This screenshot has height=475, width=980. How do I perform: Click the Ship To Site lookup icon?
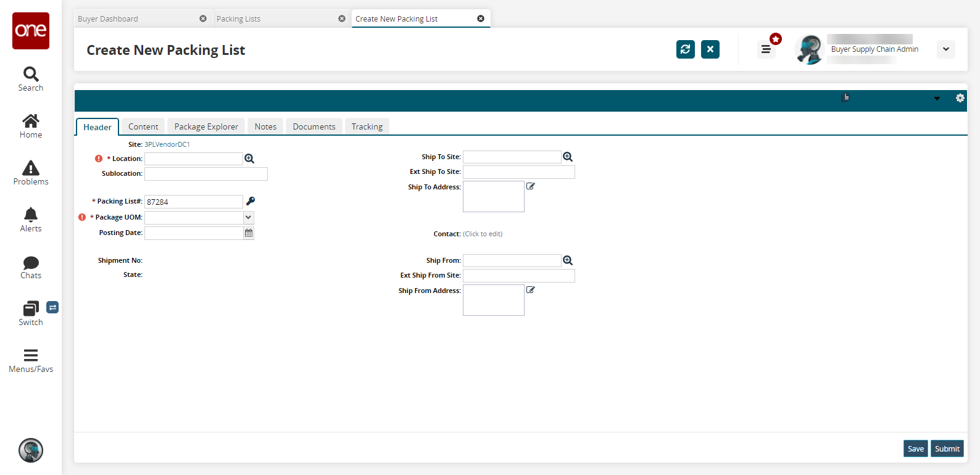tap(568, 157)
